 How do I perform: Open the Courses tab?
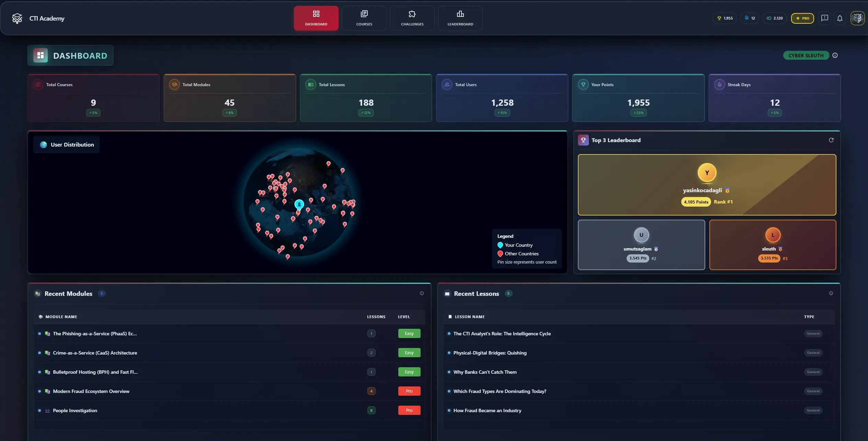[x=364, y=18]
